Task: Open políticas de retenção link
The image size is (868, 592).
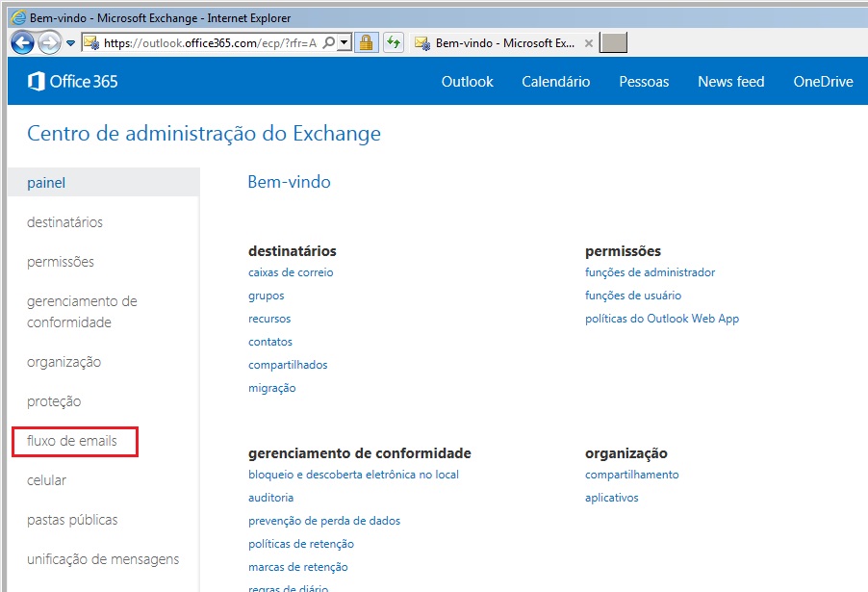Action: click(x=300, y=545)
